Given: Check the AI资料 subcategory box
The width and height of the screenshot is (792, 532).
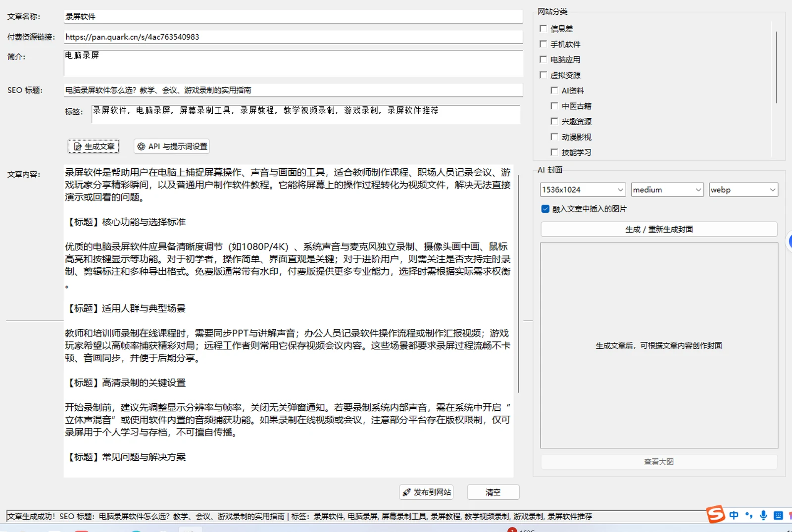Looking at the screenshot, I should (x=554, y=91).
